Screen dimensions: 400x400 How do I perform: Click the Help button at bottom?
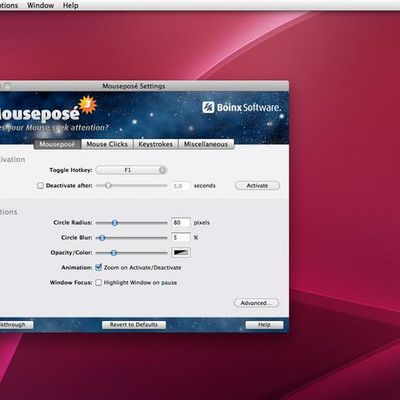point(264,325)
